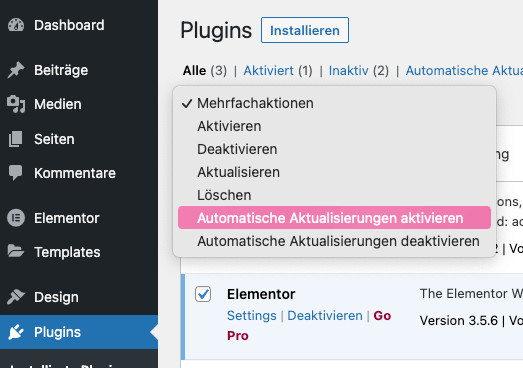Click the Plugins plug icon in sidebar
Screen dimensions: 523x368
pyautogui.click(x=16, y=332)
